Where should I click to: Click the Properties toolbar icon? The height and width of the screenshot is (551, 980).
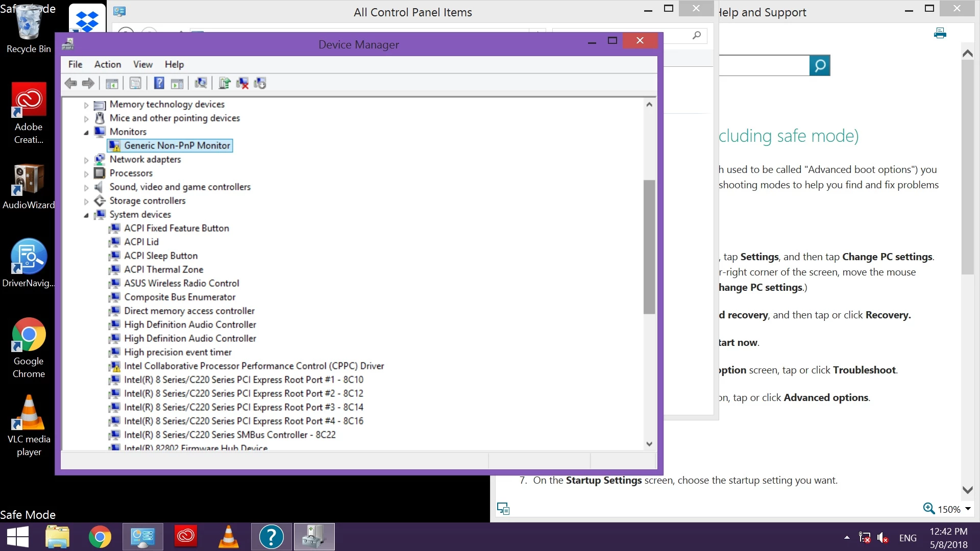[x=135, y=83]
